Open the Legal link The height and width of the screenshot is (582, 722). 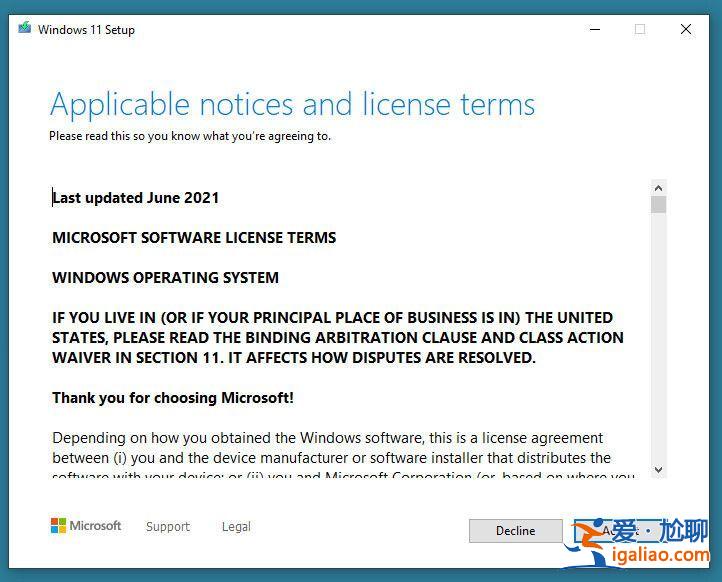click(x=236, y=526)
